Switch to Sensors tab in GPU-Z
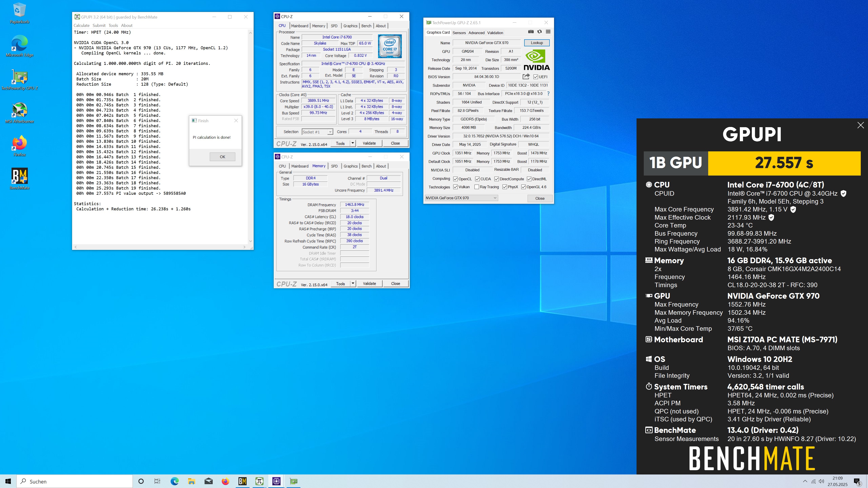 [459, 33]
